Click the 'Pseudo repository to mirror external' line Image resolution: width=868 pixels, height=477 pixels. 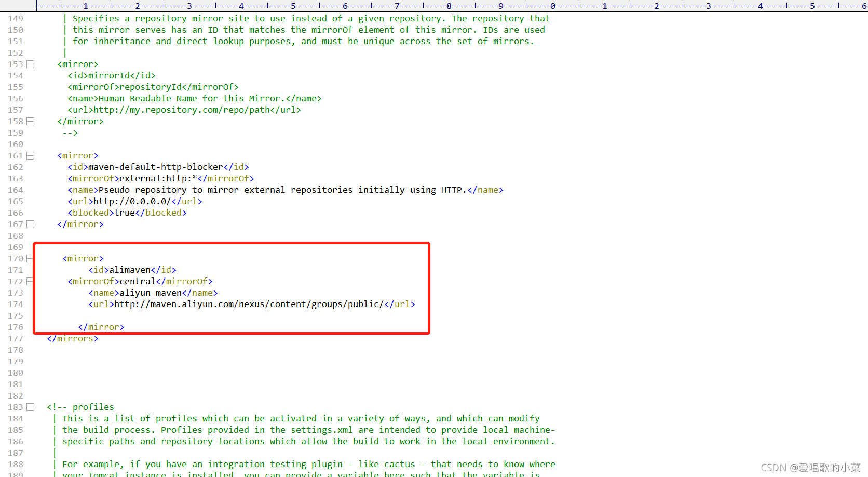286,190
